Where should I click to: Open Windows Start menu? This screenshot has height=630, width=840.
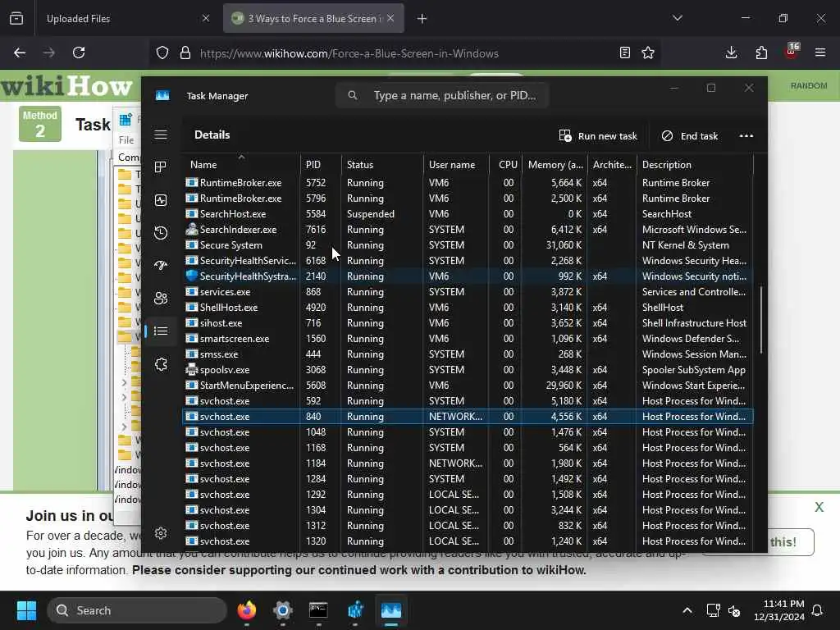click(x=26, y=610)
